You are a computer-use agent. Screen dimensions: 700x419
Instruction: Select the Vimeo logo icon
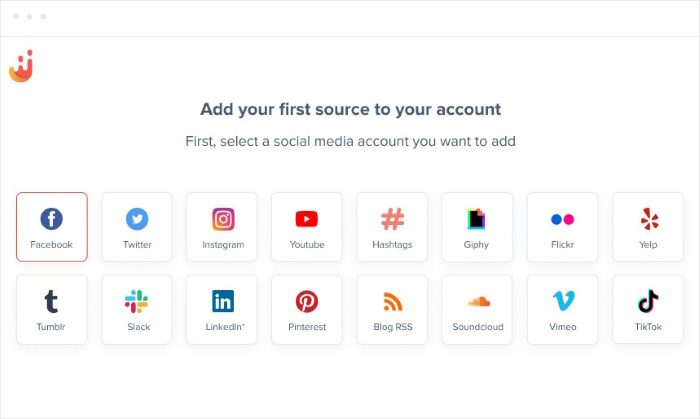[x=562, y=301]
